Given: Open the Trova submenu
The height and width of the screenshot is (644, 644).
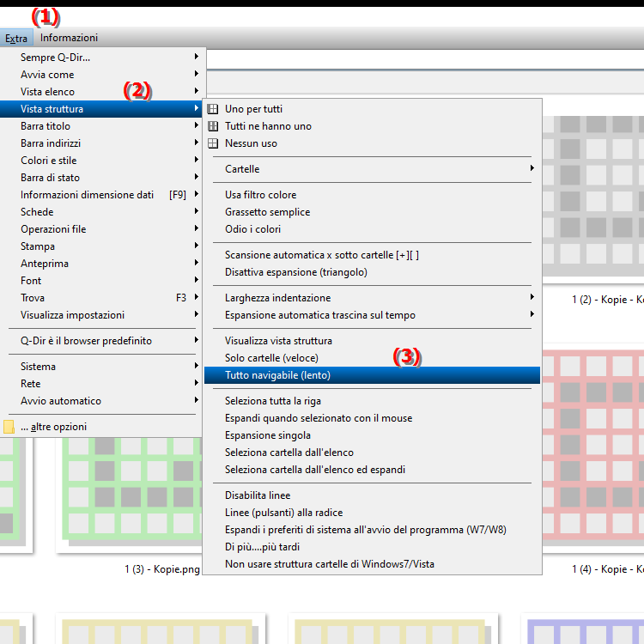Looking at the screenshot, I should 100,298.
